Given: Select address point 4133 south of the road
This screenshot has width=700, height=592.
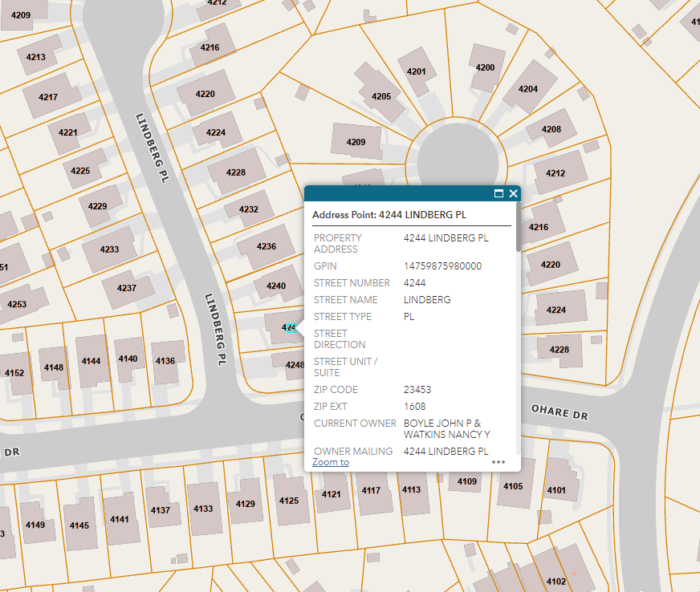Looking at the screenshot, I should pos(203,509).
